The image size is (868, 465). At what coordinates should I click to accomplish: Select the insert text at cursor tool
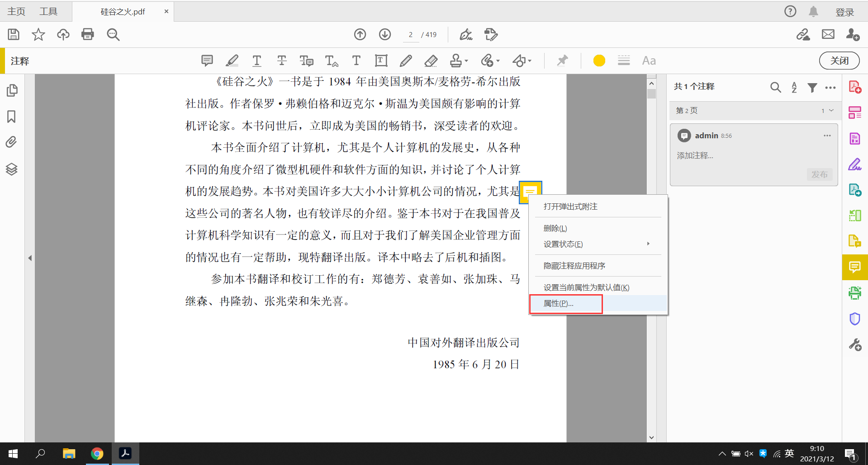332,61
